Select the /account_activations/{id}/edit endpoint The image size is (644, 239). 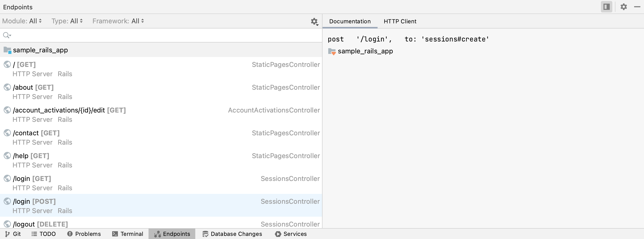coord(69,110)
